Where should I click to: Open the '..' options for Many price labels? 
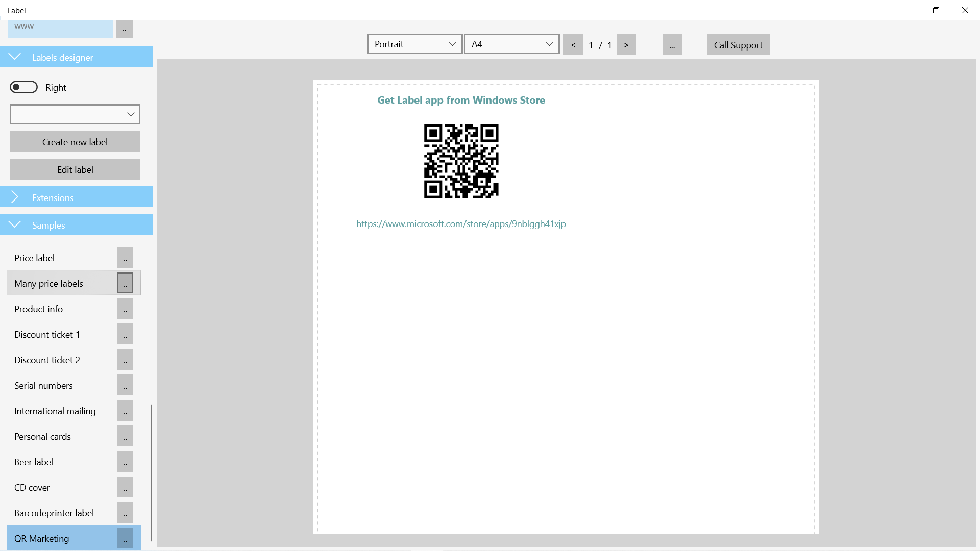[x=125, y=283]
